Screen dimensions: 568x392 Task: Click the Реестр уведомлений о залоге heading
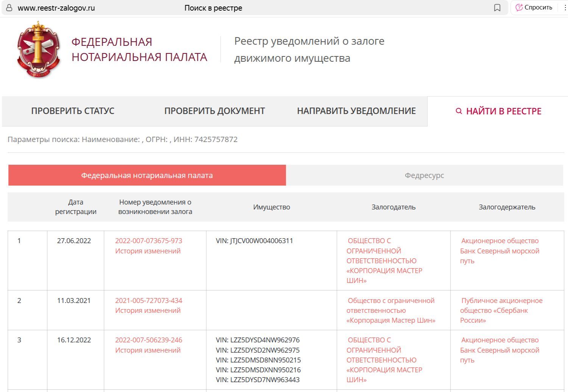(309, 50)
